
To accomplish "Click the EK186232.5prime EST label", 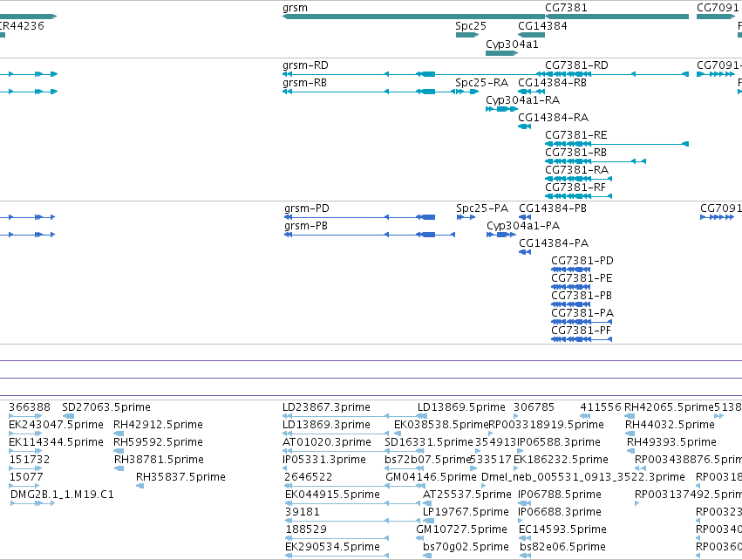I will point(561,460).
